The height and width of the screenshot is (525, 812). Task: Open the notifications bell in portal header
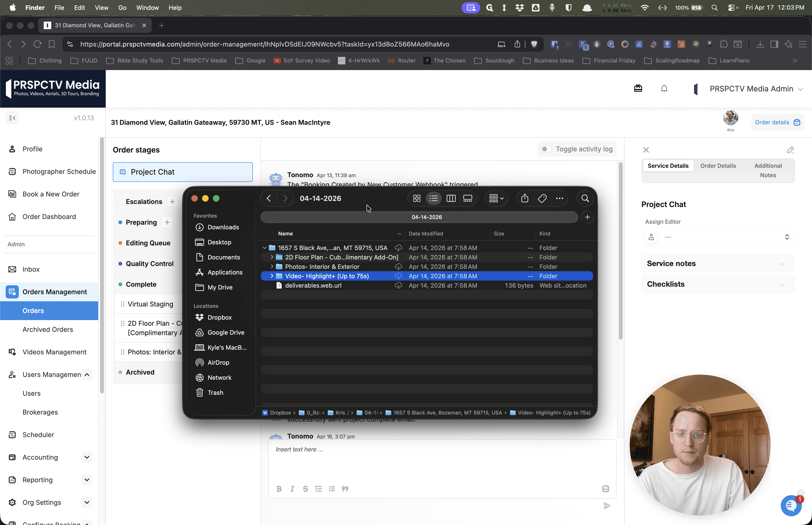point(664,89)
